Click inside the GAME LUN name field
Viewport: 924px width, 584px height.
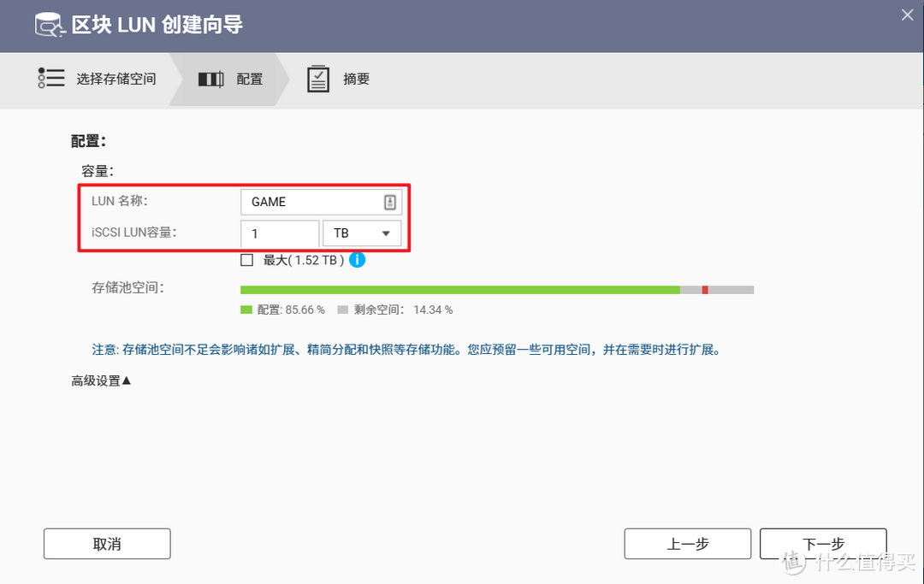click(x=317, y=202)
